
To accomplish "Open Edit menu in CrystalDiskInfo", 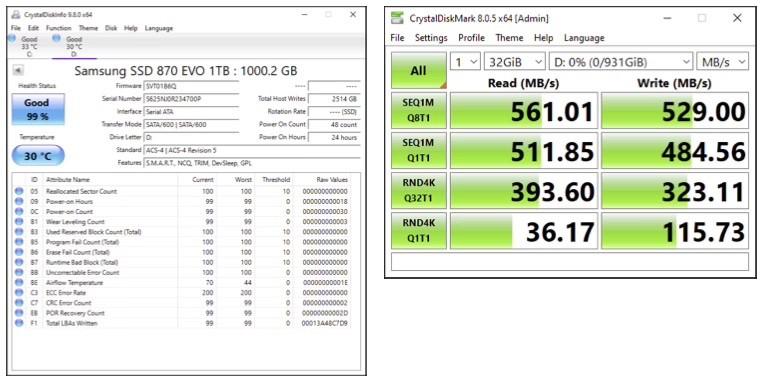I will tap(33, 28).
